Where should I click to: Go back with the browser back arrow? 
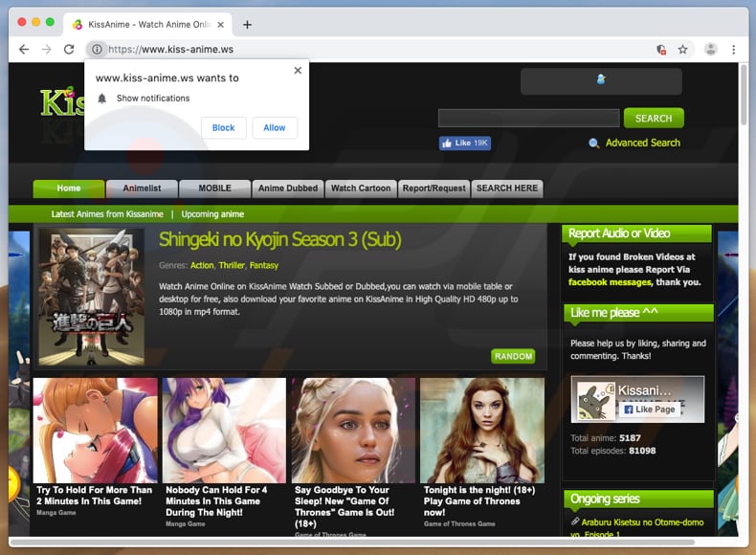(x=24, y=49)
